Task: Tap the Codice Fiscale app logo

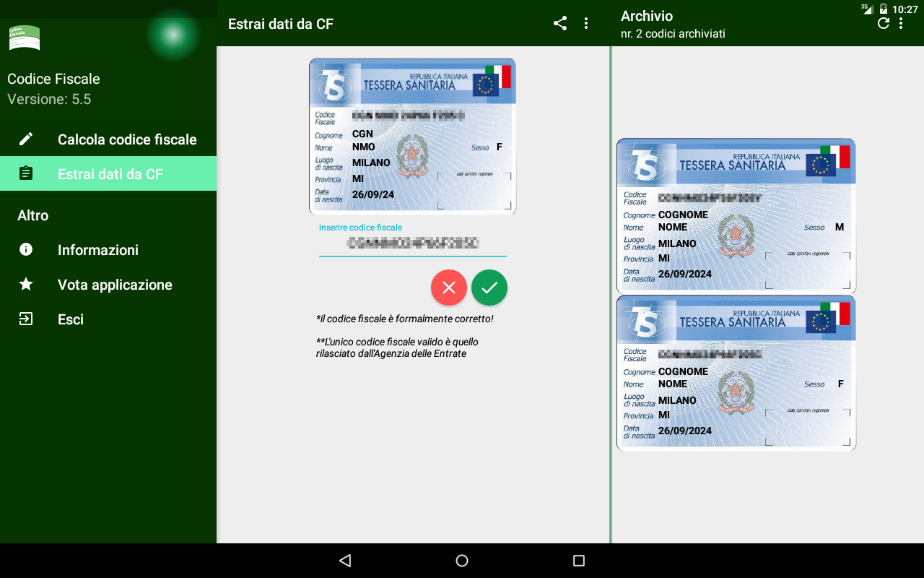Action: coord(25,38)
